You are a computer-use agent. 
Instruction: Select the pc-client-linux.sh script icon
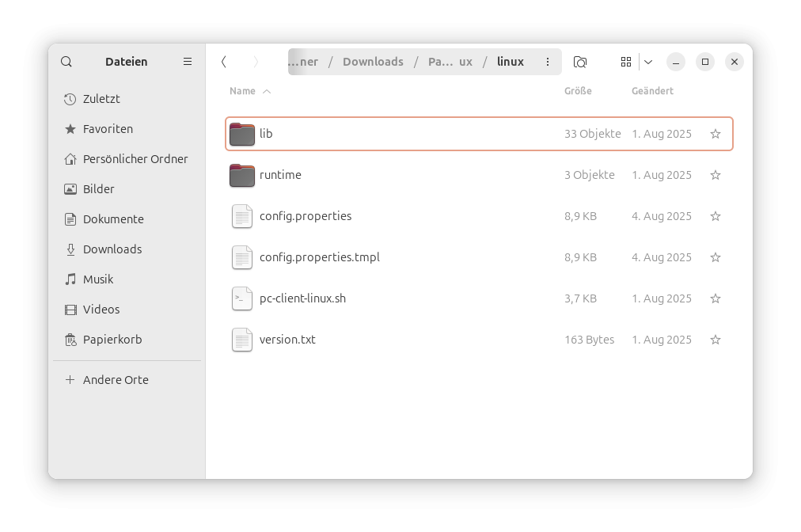click(242, 298)
